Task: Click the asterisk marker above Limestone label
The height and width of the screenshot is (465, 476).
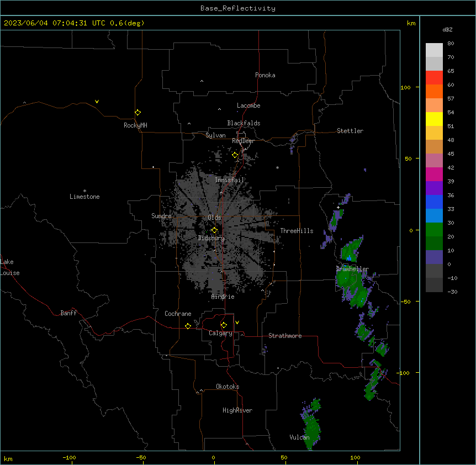Action: tap(84, 191)
